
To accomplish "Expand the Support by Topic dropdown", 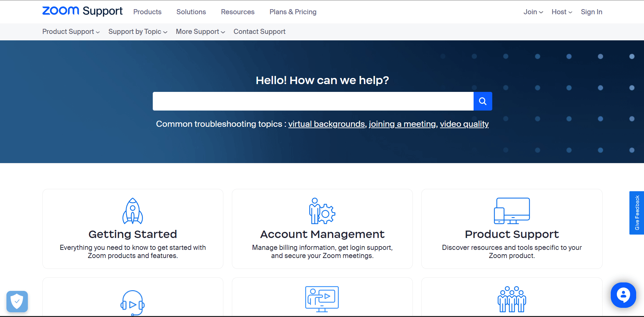I will pyautogui.click(x=138, y=32).
